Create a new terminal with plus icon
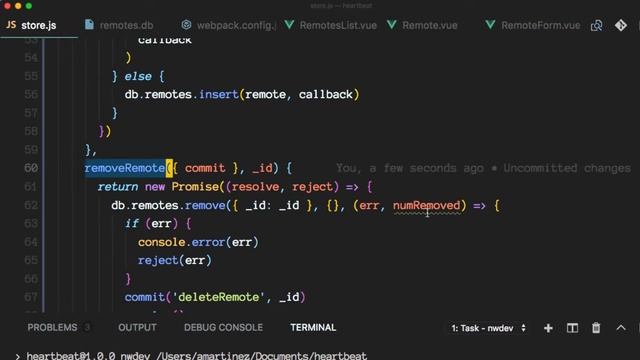The image size is (640, 360). 548,328
